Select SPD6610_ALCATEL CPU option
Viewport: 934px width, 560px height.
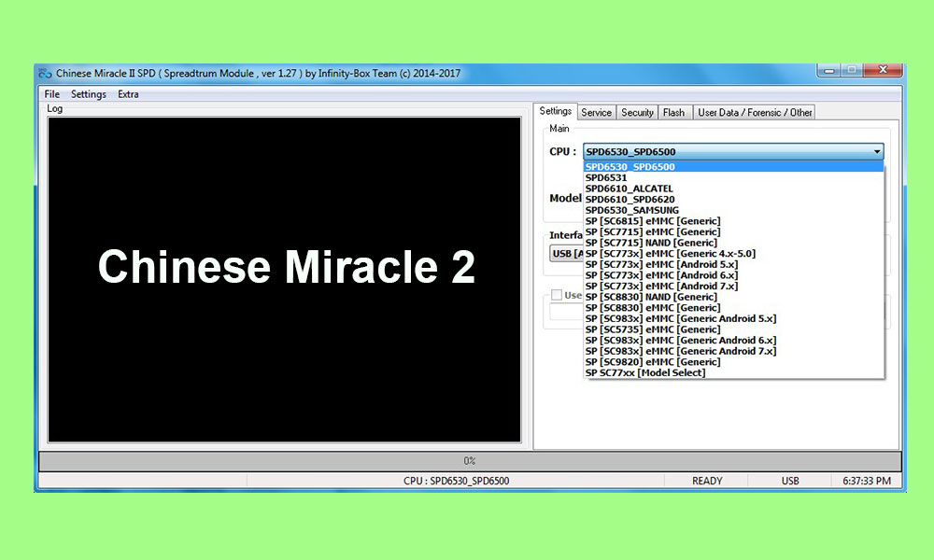pos(733,189)
